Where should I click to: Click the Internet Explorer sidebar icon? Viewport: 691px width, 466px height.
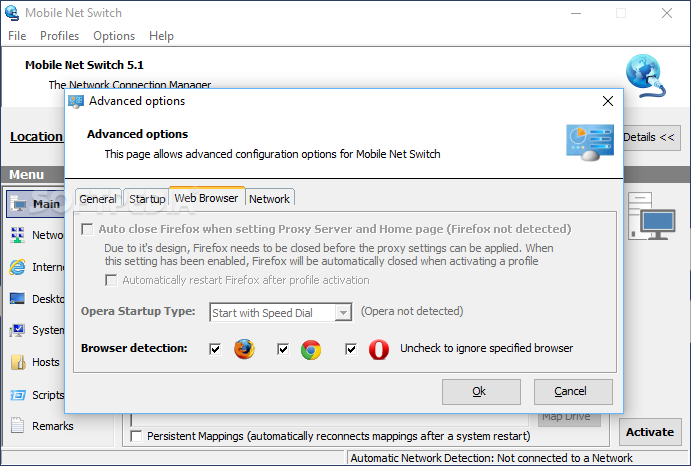[18, 267]
